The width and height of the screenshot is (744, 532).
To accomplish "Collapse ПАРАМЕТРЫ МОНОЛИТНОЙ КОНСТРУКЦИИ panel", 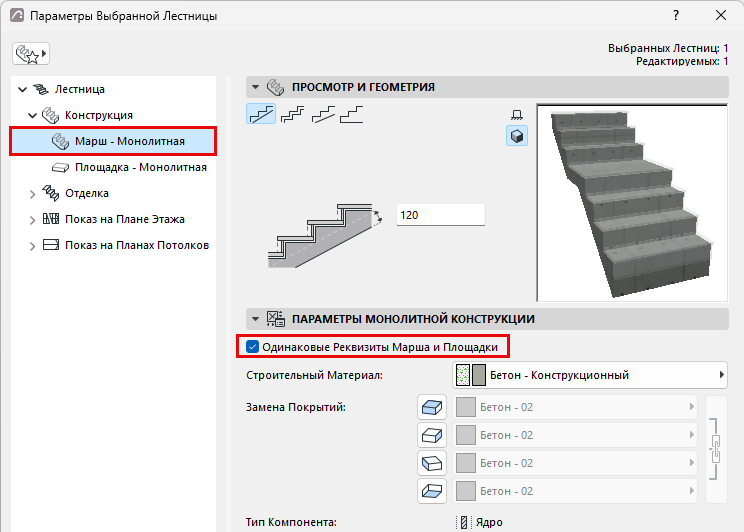I will click(255, 319).
